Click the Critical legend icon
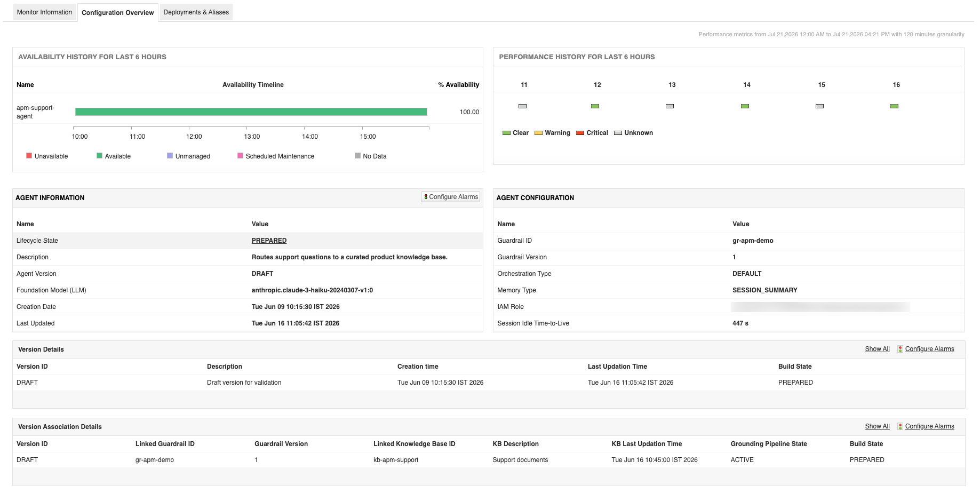The width and height of the screenshot is (980, 493). (580, 133)
